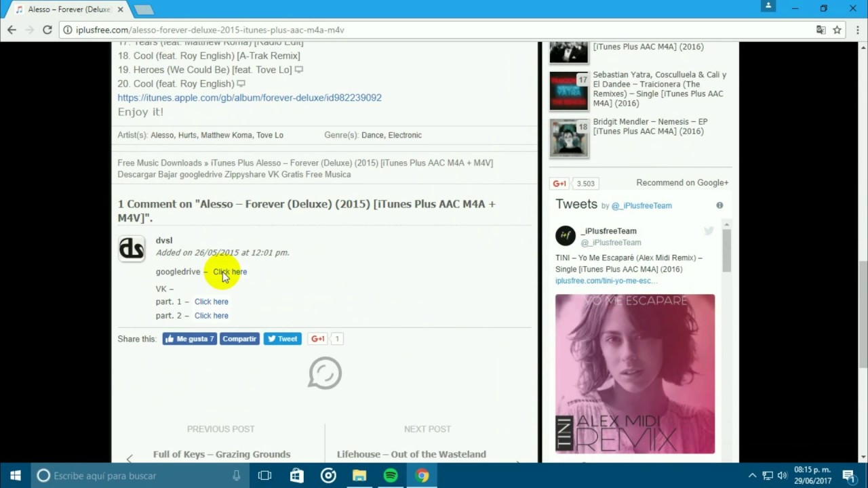Viewport: 868px width, 488px height.
Task: Open File Explorer from the taskbar
Action: (x=359, y=476)
